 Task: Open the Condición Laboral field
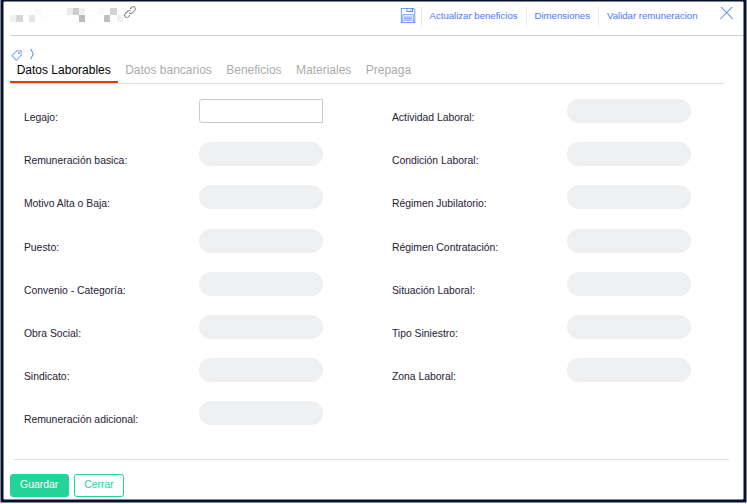(x=628, y=154)
